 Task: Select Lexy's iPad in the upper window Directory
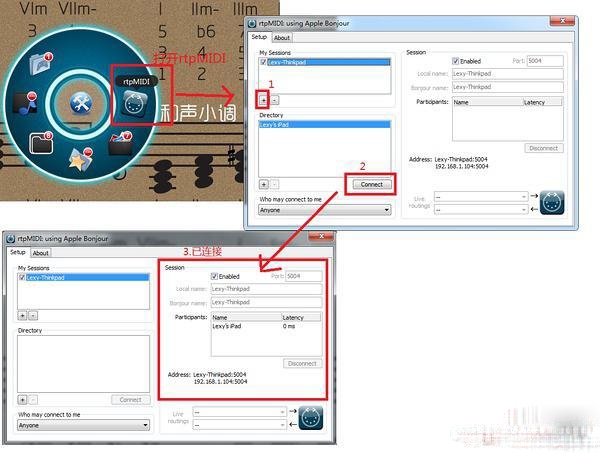(x=324, y=125)
